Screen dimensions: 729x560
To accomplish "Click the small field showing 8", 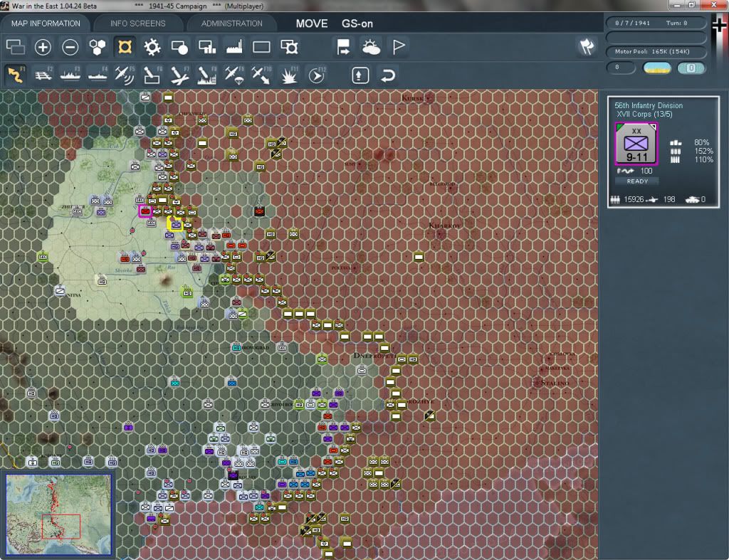I will [x=621, y=68].
